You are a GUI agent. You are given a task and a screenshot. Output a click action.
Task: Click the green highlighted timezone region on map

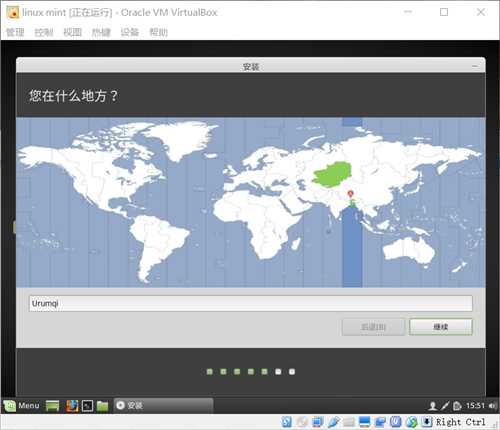(x=332, y=175)
